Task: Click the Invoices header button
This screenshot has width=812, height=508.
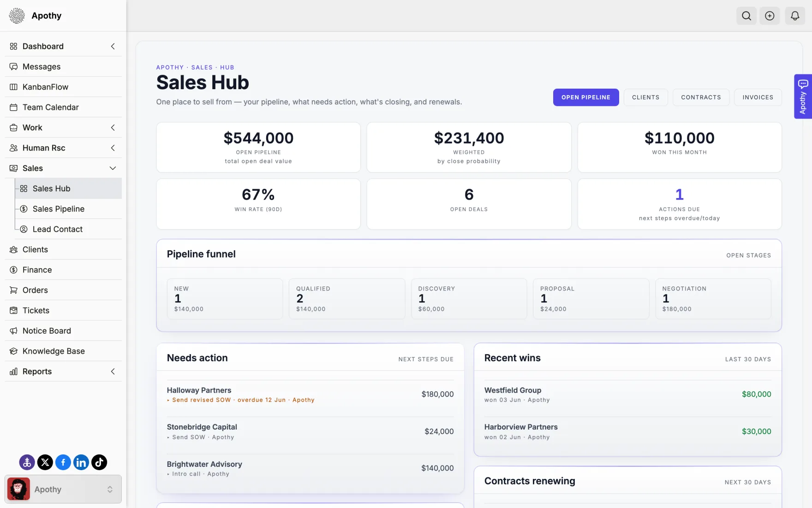Action: click(758, 97)
